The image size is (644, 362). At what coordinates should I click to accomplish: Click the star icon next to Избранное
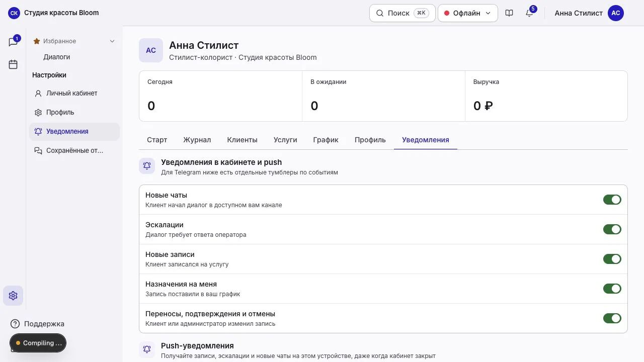37,41
